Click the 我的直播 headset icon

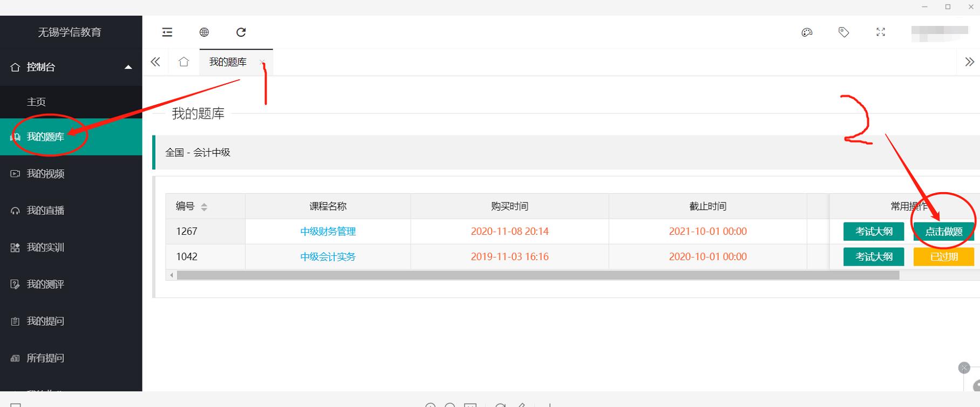pos(15,211)
